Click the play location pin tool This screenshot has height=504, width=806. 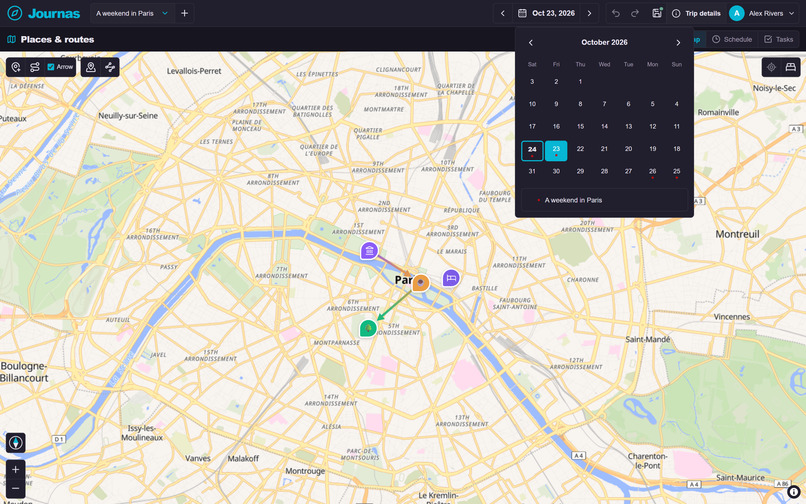91,67
